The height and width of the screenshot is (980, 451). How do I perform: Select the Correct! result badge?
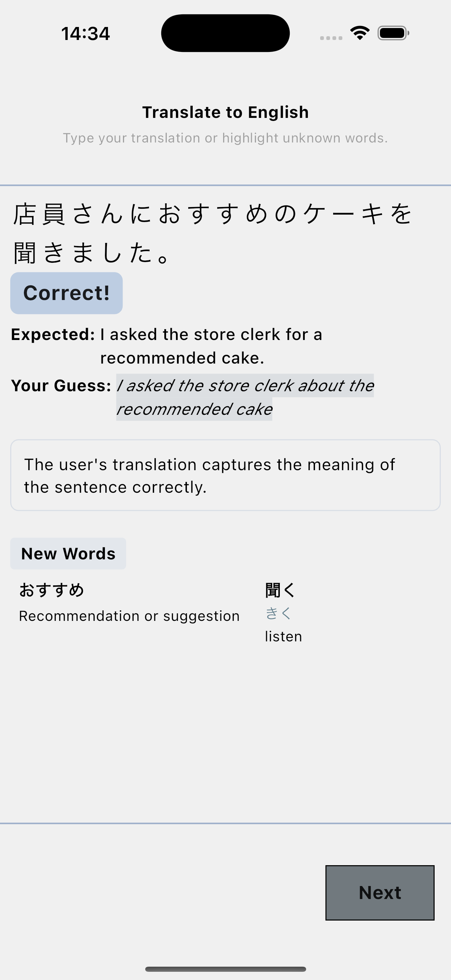pos(67,293)
